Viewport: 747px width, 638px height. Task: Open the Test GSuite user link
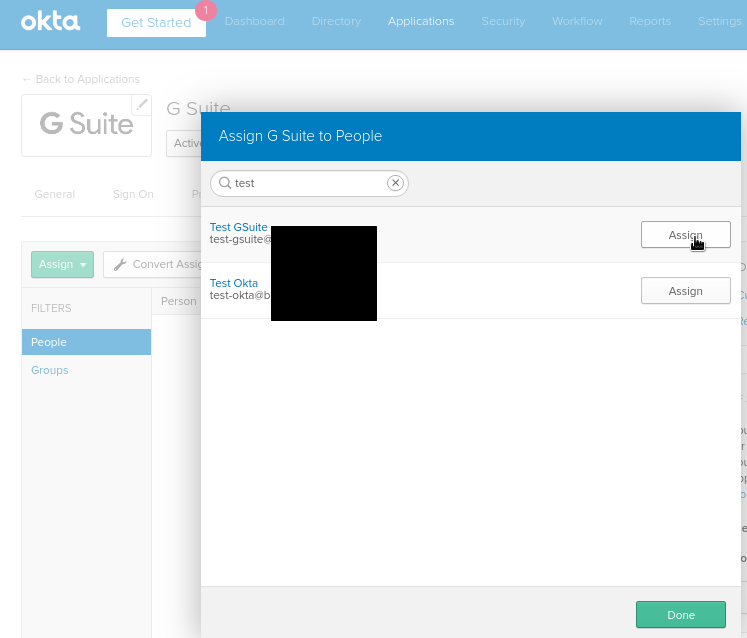[239, 227]
